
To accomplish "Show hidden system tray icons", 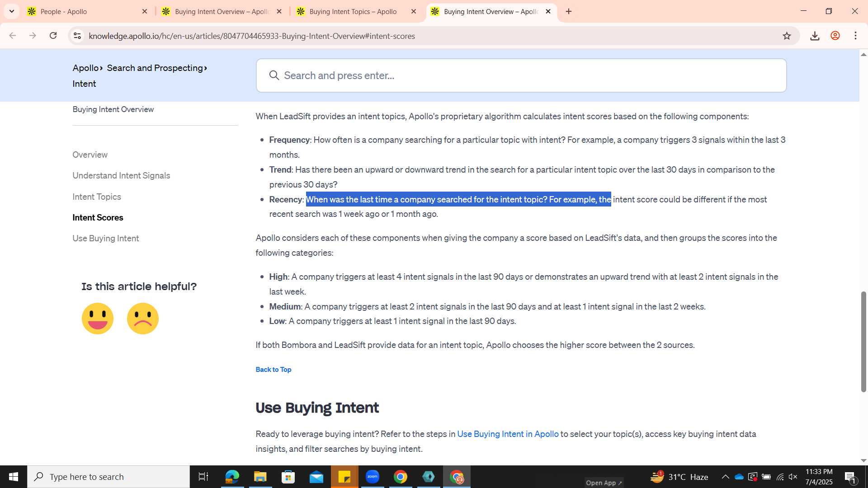I will [725, 477].
